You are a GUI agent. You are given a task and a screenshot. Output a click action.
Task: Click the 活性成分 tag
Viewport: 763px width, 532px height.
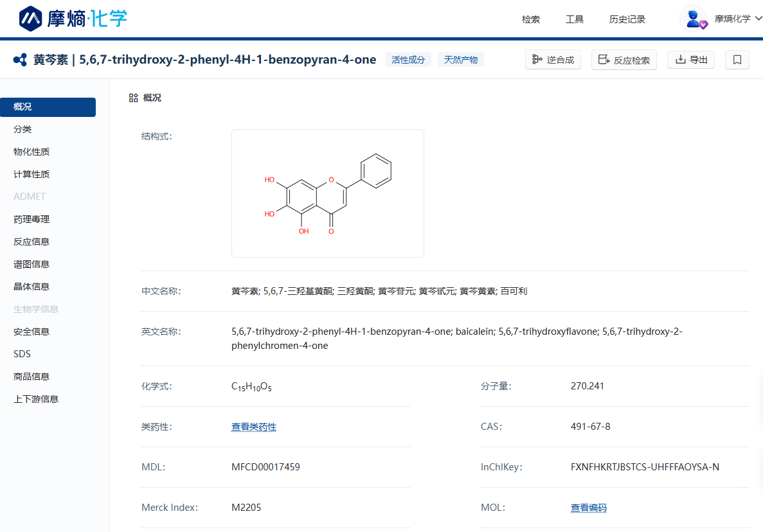tap(408, 60)
